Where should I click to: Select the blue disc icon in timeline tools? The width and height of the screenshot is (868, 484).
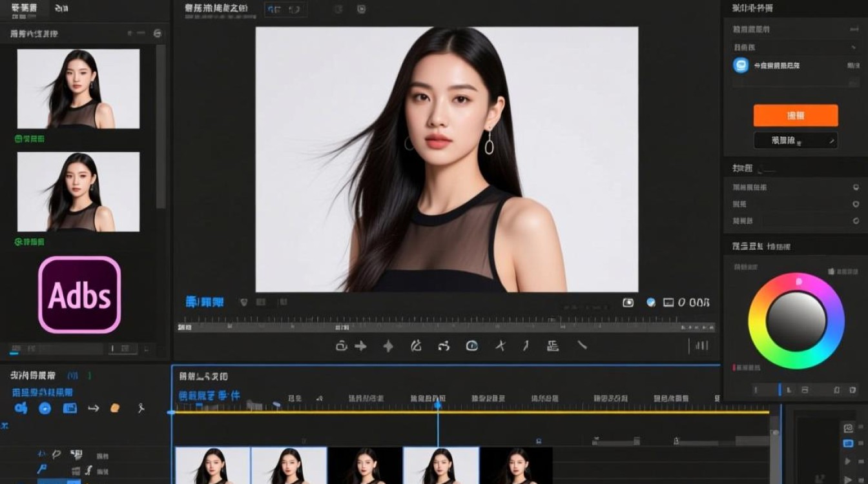pos(45,408)
